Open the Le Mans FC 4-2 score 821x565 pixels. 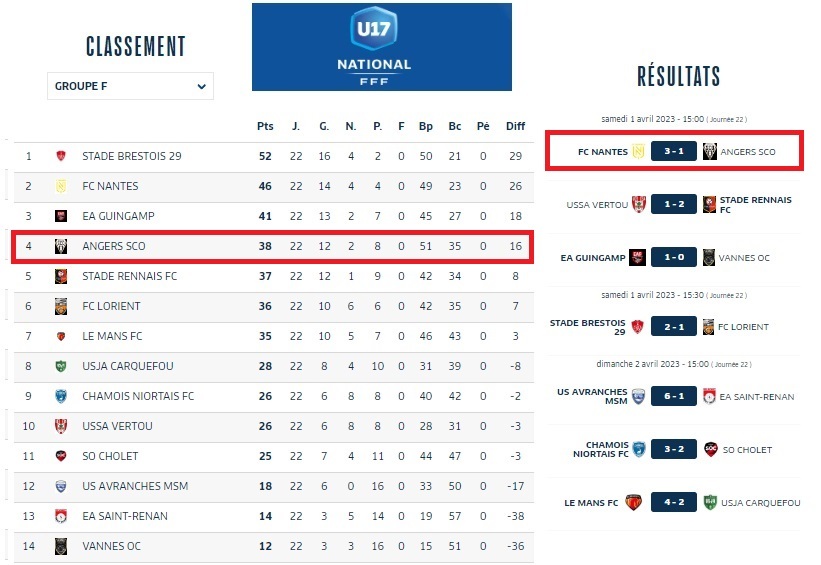pos(673,502)
